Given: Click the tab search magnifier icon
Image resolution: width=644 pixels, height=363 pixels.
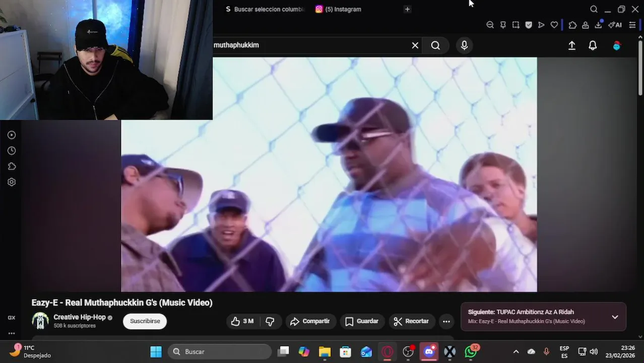Looking at the screenshot, I should pos(594,9).
